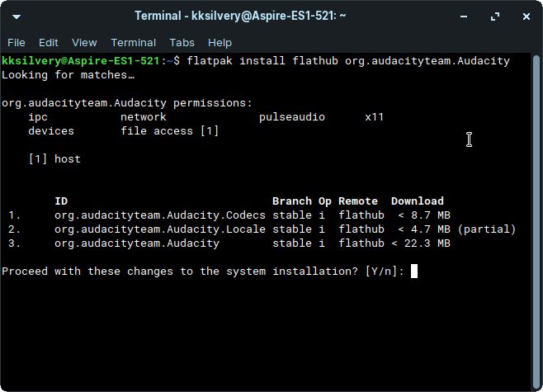Viewport: 543px width, 392px height.
Task: Click the cursor block after the [Y/n] prompt
Action: 414,272
